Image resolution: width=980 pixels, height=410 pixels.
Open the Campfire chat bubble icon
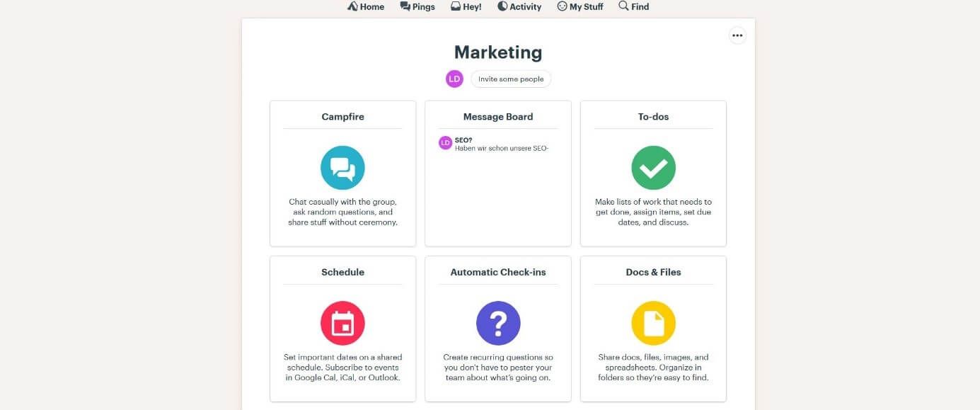pos(342,168)
